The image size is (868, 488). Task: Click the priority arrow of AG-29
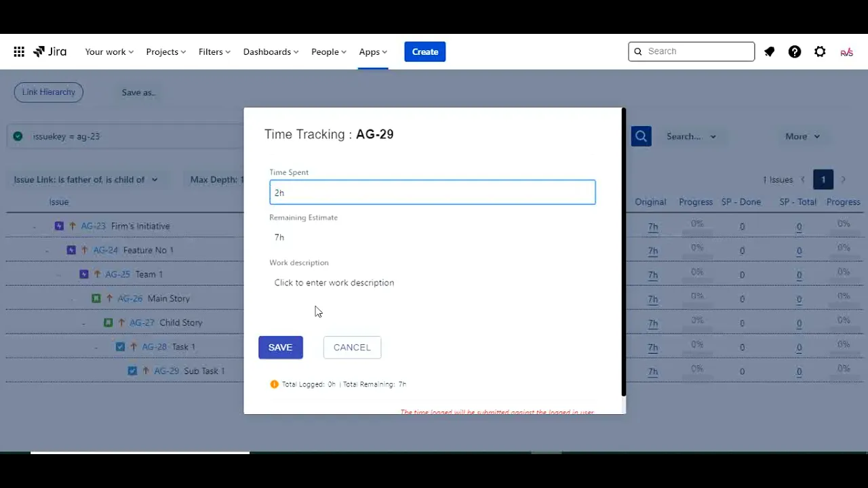(146, 371)
